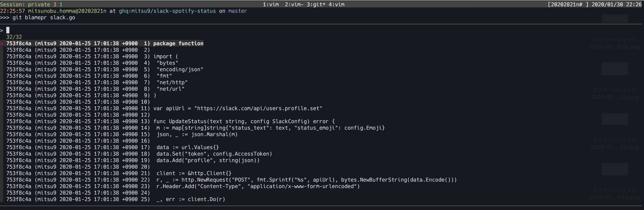Select line 15 json.Marshal(m) line

(x=122, y=134)
